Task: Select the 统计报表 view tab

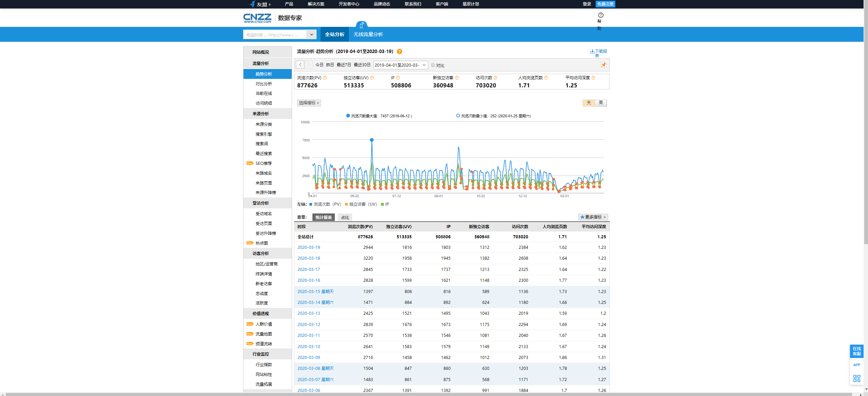Action: click(324, 217)
